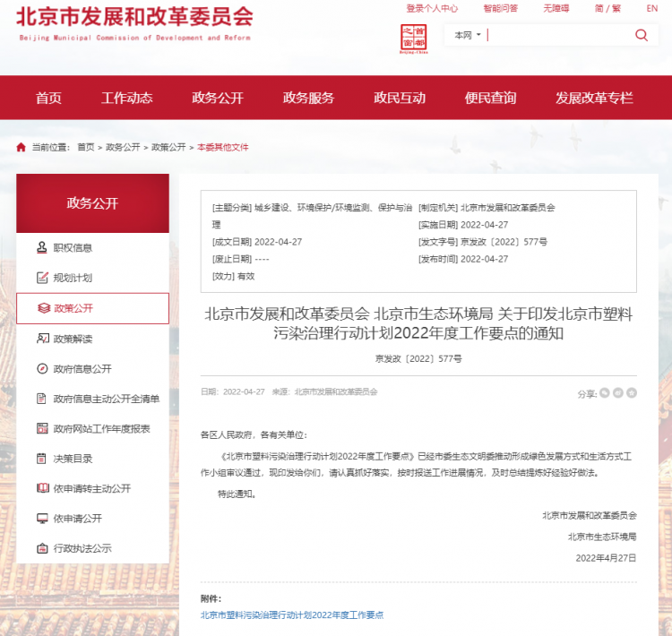Select 政策解读 label in sidebar
Viewport: 672px width, 636px height.
(73, 339)
